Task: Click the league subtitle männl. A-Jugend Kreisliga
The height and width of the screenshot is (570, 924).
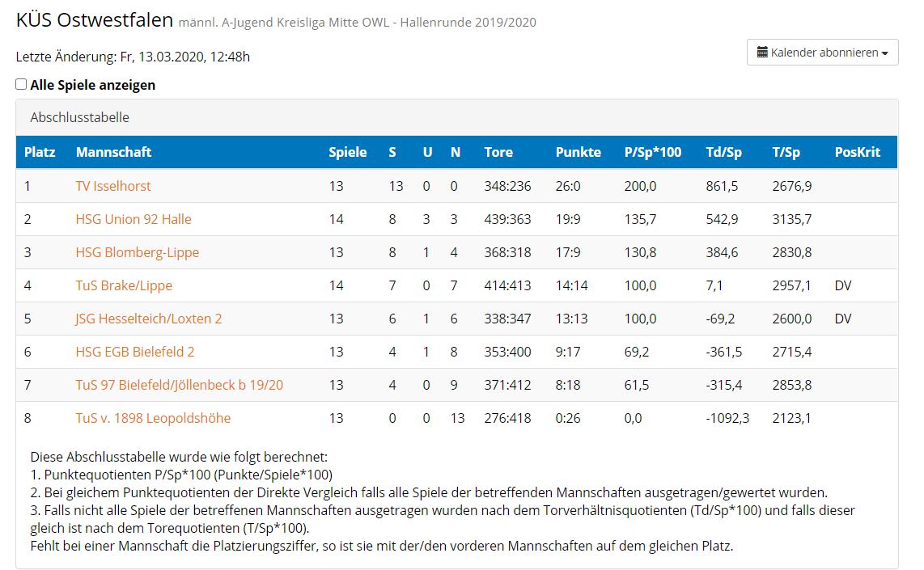Action: [357, 23]
